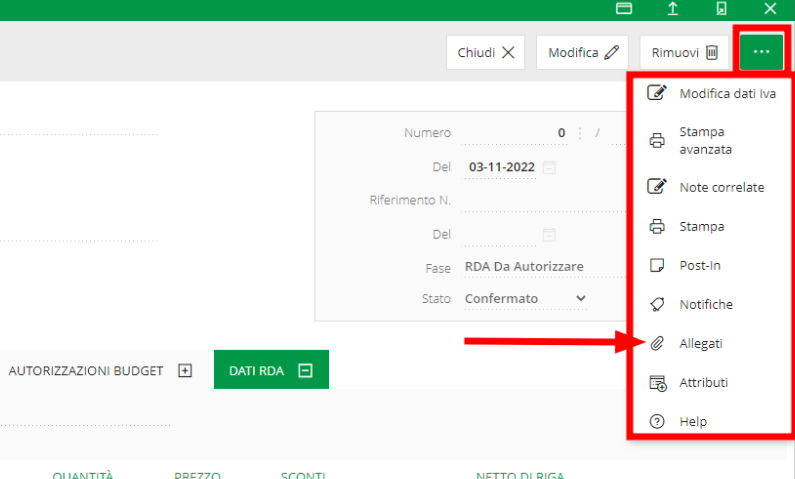Click the Attributi icon
Image resolution: width=795 pixels, height=479 pixels.
657,382
